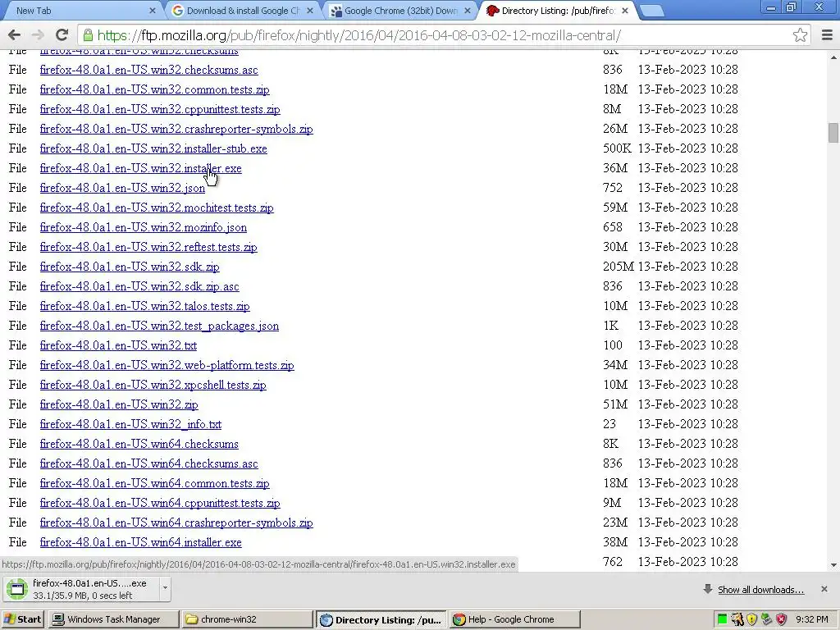Image resolution: width=840 pixels, height=630 pixels.
Task: Download win32.talos.tests.zip
Action: pos(145,306)
